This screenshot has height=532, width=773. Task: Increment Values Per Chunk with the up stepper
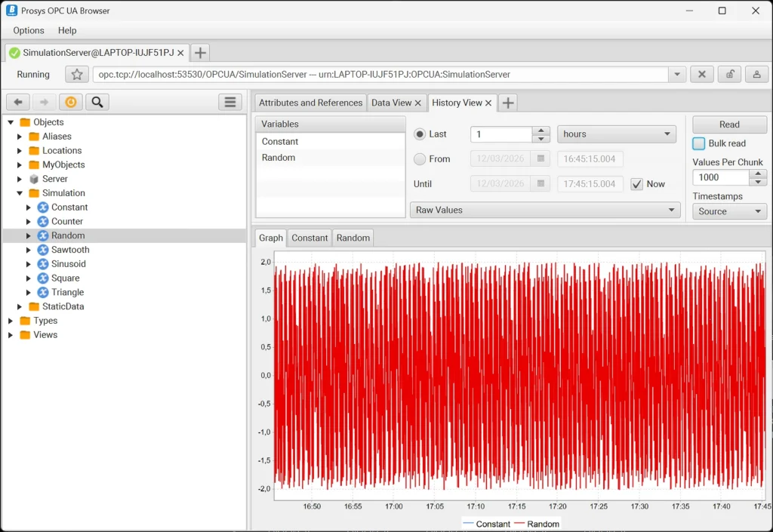[756, 174]
